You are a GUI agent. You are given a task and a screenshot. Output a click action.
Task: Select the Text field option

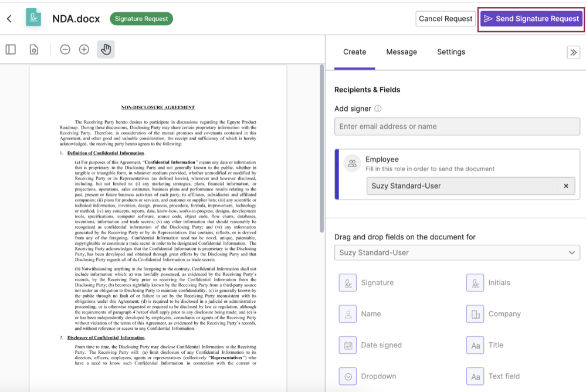(503, 377)
